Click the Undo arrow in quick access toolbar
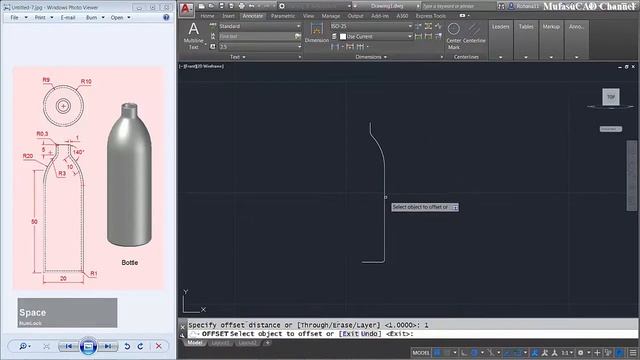The image size is (640, 360). point(252,6)
